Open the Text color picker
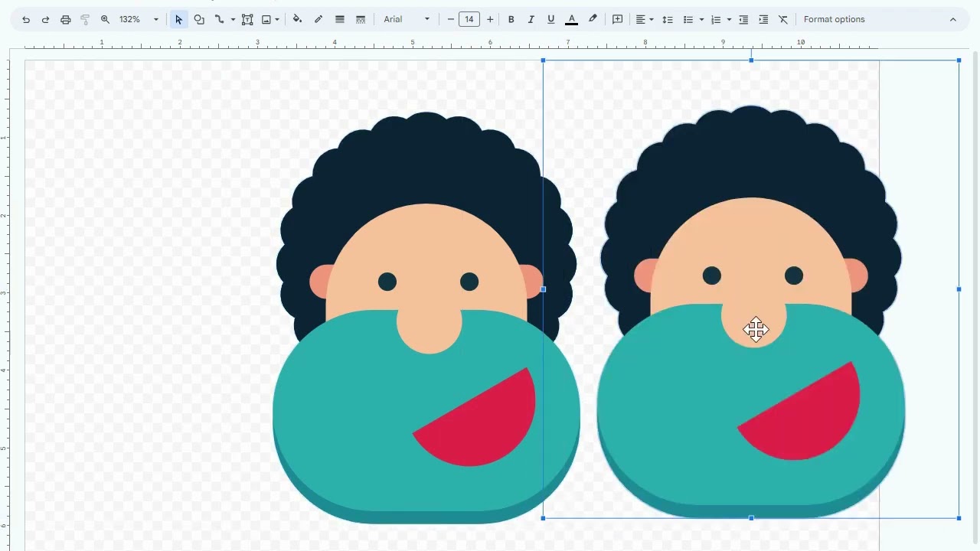This screenshot has height=551, width=980. coord(571,19)
